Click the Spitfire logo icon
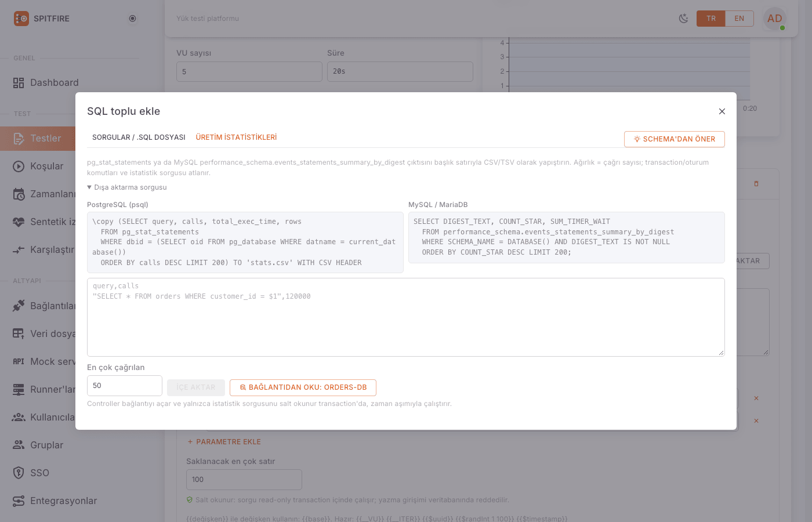Viewport: 812px width, 522px height. 21,19
